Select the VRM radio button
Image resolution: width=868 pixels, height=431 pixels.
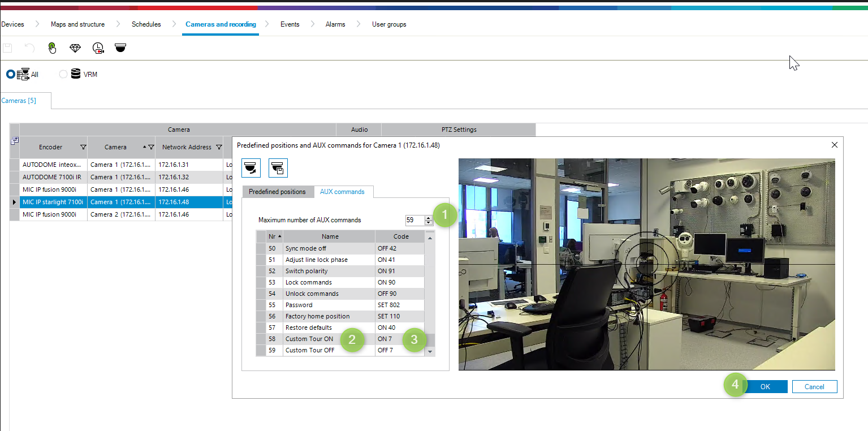click(x=63, y=74)
